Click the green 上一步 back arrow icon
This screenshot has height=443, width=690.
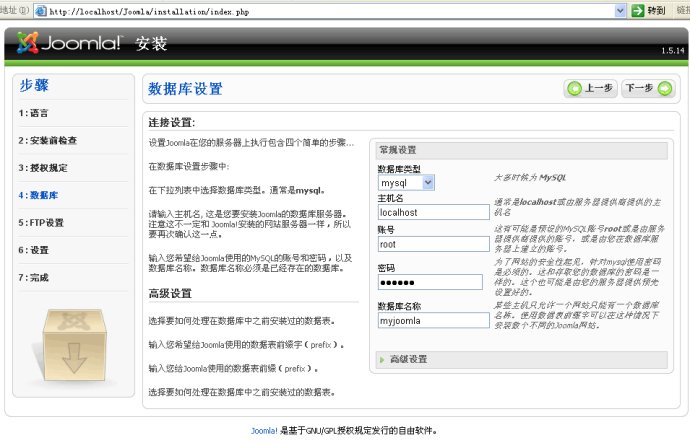[x=574, y=88]
